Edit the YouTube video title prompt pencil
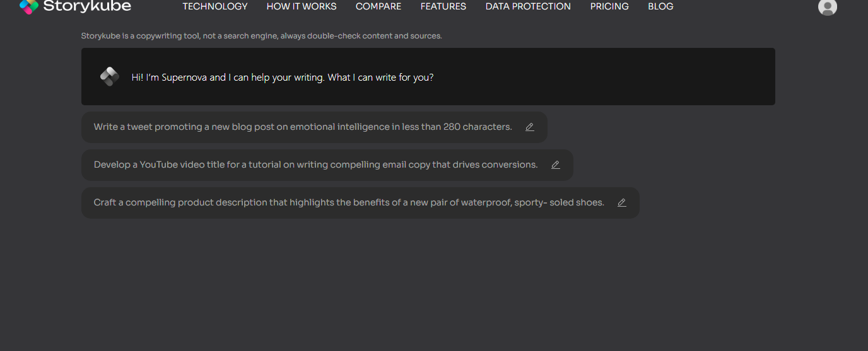 tap(556, 165)
